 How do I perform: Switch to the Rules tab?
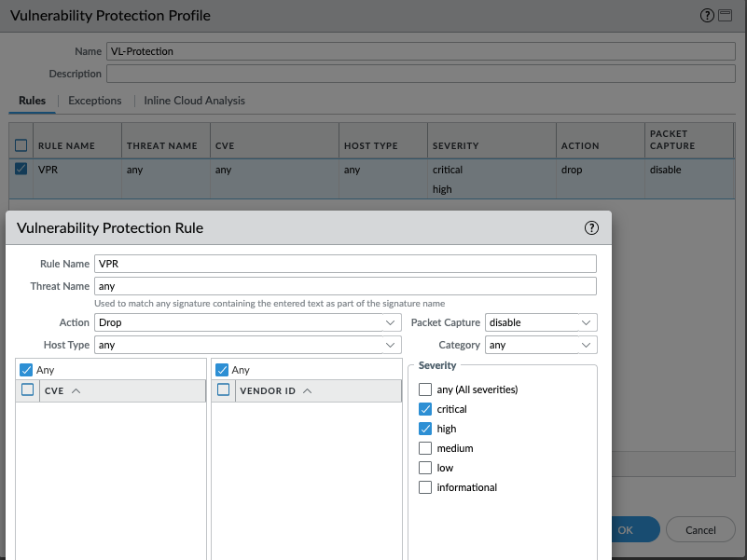click(x=32, y=101)
